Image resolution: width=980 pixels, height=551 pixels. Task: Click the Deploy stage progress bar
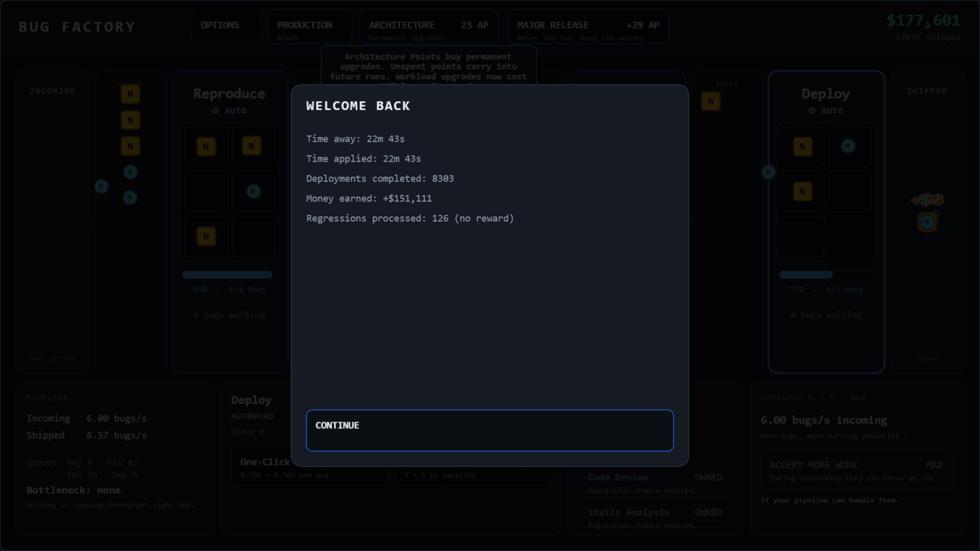tap(825, 275)
